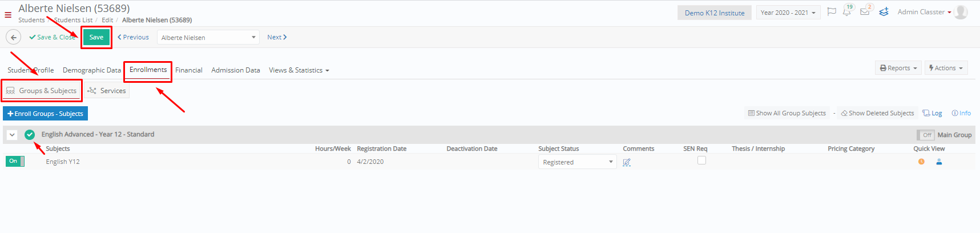The image size is (980, 233).
Task: Click the circular back arrow icon
Action: tap(13, 37)
